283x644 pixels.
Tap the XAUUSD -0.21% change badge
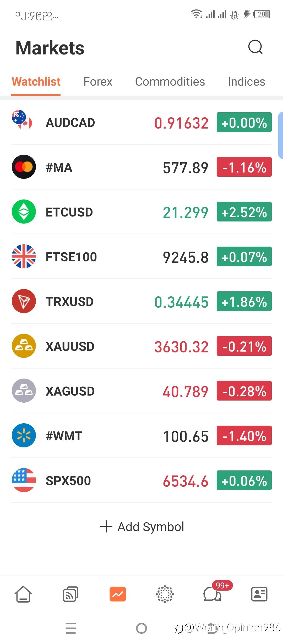click(244, 346)
